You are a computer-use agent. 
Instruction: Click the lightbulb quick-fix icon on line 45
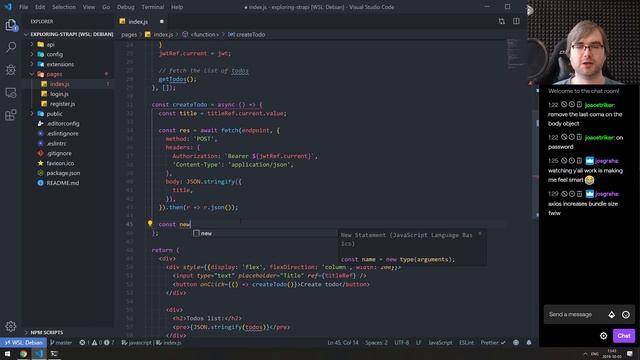click(150, 224)
